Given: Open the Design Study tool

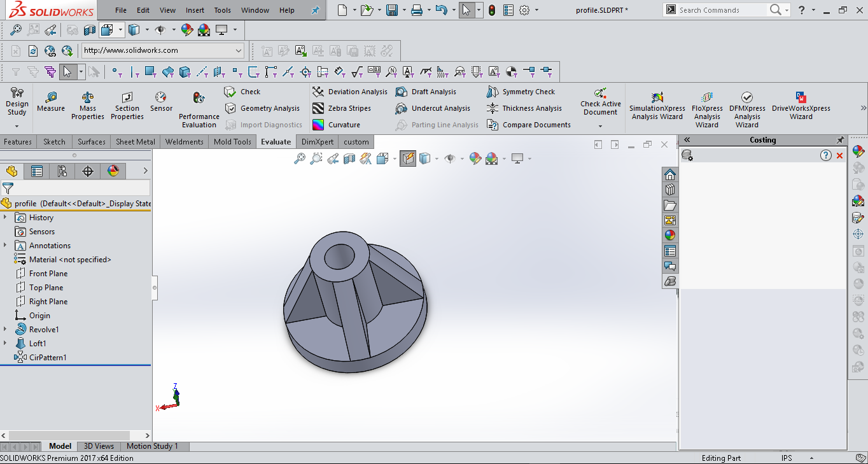Looking at the screenshot, I should coord(17,103).
